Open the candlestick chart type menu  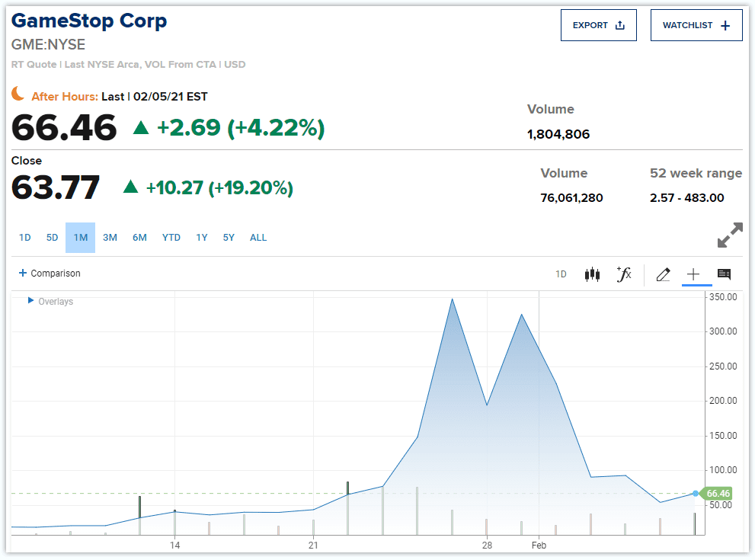592,274
